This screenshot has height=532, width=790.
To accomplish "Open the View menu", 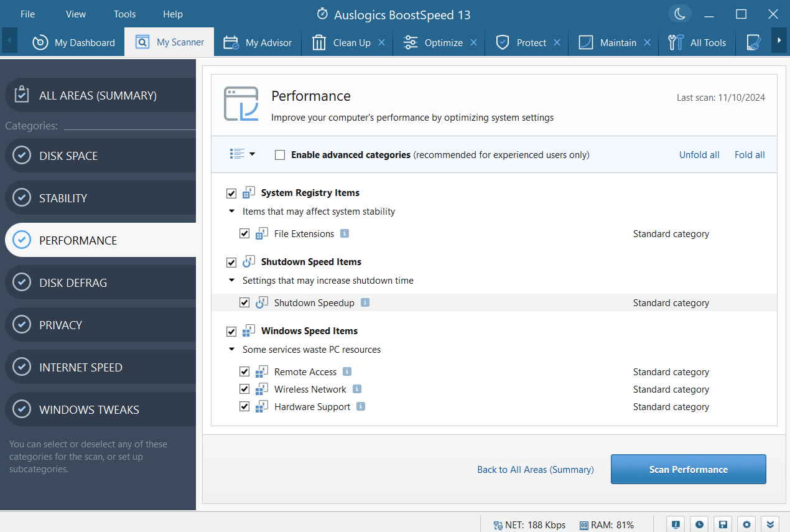I will [76, 14].
